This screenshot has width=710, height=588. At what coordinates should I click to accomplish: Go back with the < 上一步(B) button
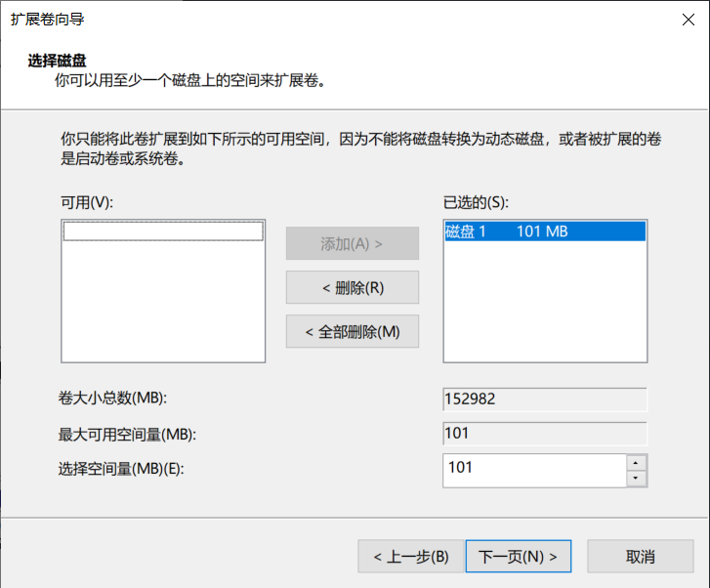click(x=410, y=557)
